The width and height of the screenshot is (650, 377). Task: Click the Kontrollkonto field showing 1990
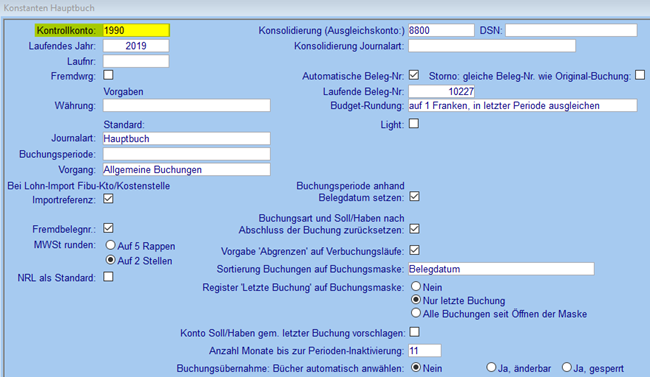pos(136,30)
